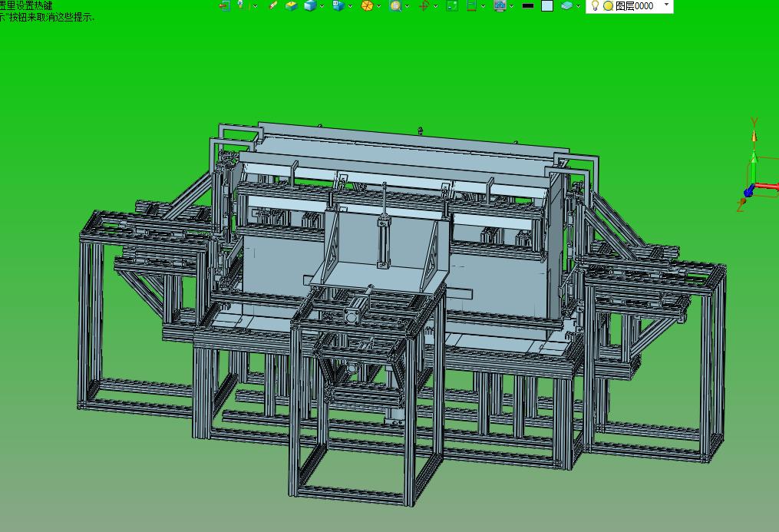Viewport: 779px width, 532px height.
Task: Click the orange faceted sphere icon
Action: pos(367,6)
